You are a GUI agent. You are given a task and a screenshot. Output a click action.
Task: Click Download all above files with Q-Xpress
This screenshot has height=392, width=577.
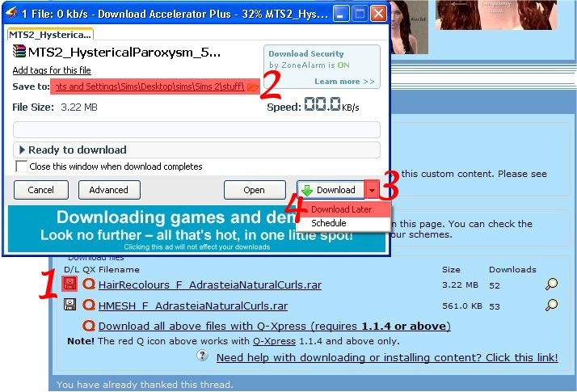(x=274, y=326)
